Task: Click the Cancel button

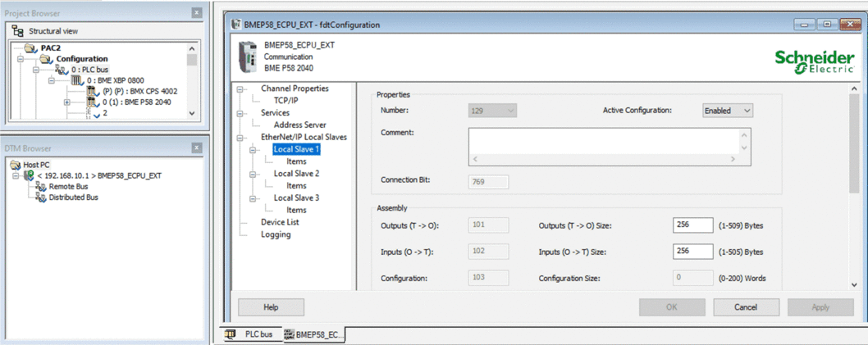Action: (x=746, y=307)
